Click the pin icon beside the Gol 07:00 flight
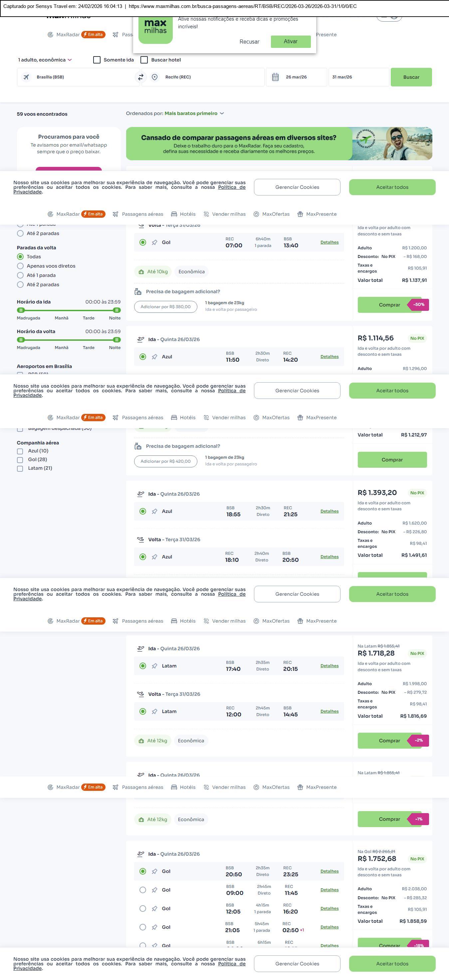449x980 pixels. pyautogui.click(x=155, y=243)
